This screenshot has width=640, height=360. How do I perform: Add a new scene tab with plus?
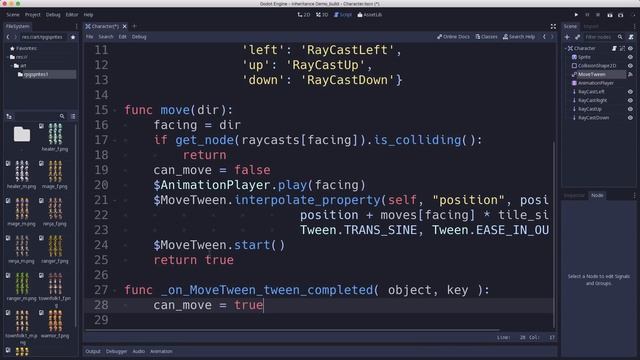click(134, 26)
